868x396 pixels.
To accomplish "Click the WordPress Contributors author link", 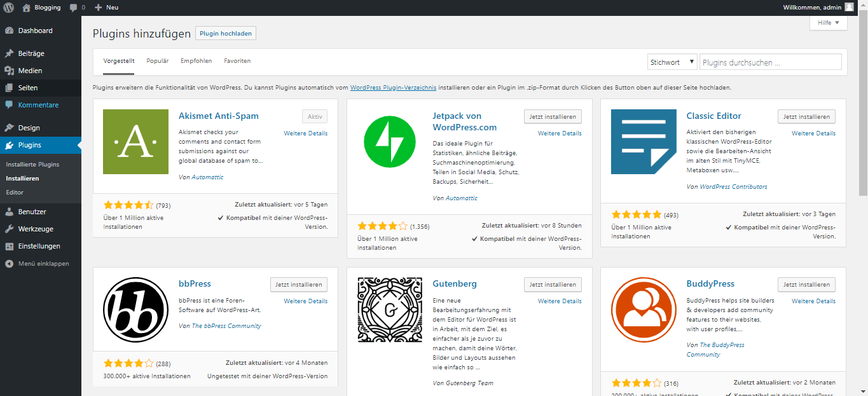I will pos(733,187).
